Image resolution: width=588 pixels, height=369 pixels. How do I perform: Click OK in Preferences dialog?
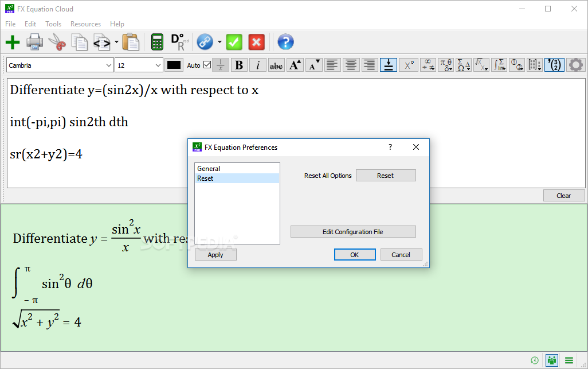(x=355, y=254)
